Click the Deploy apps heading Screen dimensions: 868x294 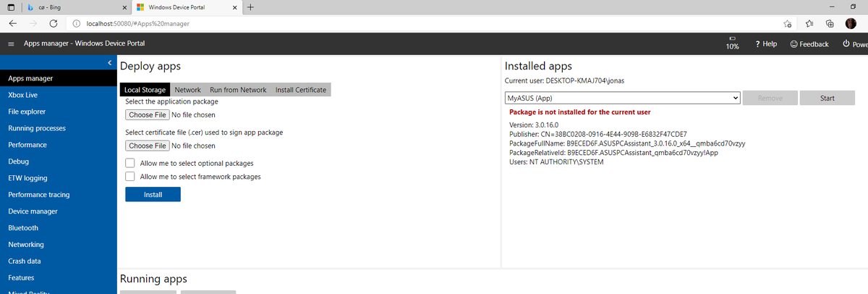coord(150,66)
